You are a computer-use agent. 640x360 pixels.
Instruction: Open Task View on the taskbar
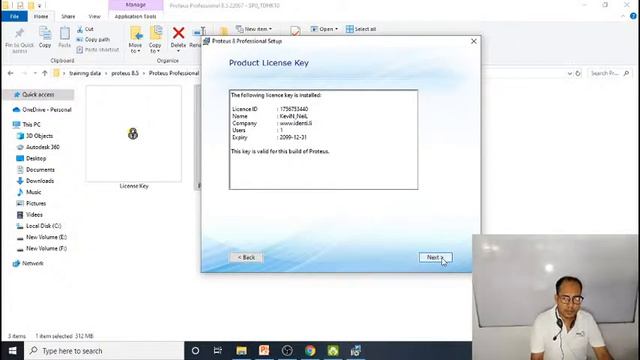click(218, 351)
